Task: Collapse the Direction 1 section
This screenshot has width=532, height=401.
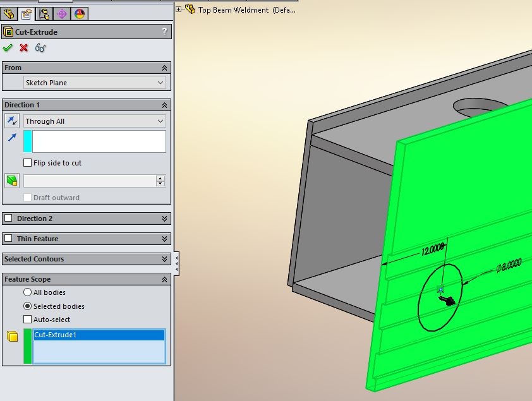Action: (164, 105)
